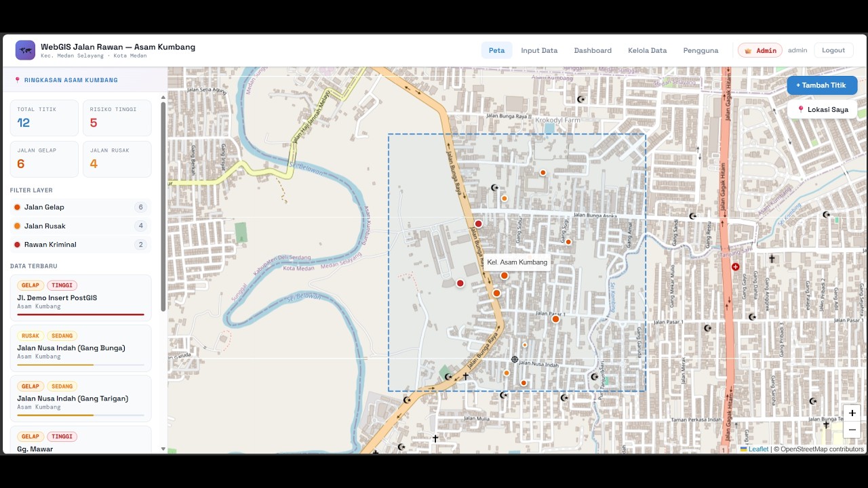
Task: Click the WebGIS app logo icon
Action: 25,50
